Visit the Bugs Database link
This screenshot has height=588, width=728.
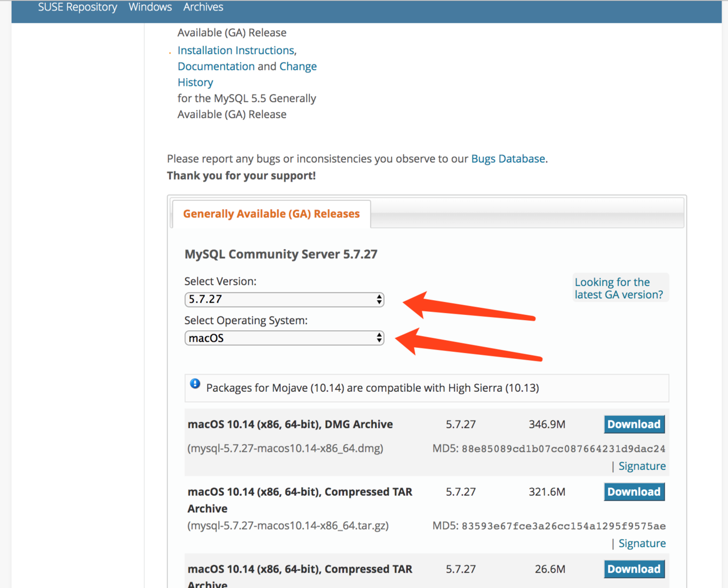pyautogui.click(x=508, y=159)
